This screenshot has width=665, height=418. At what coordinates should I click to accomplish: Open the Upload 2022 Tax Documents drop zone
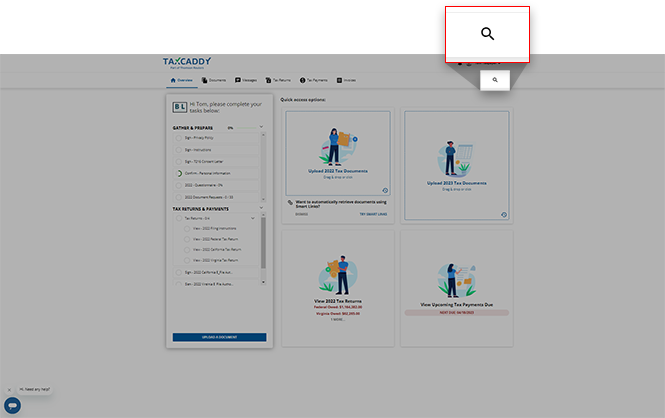point(338,153)
